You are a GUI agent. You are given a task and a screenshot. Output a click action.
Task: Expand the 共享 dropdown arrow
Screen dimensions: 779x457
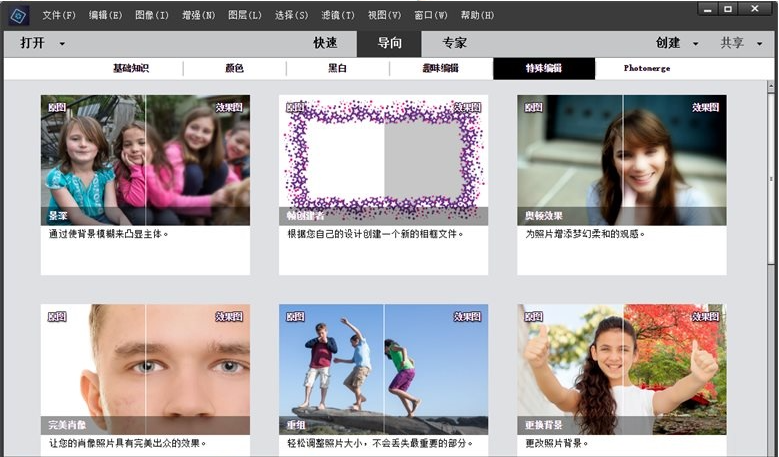pos(760,44)
